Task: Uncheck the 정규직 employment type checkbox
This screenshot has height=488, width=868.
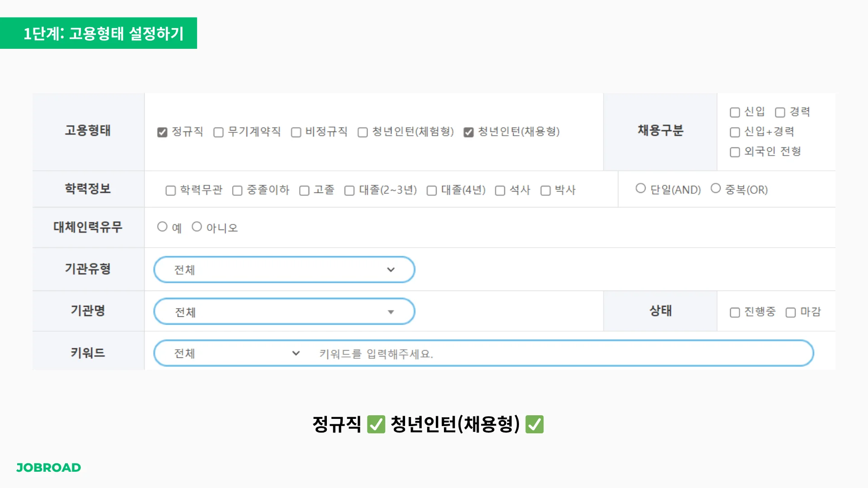Action: 162,132
